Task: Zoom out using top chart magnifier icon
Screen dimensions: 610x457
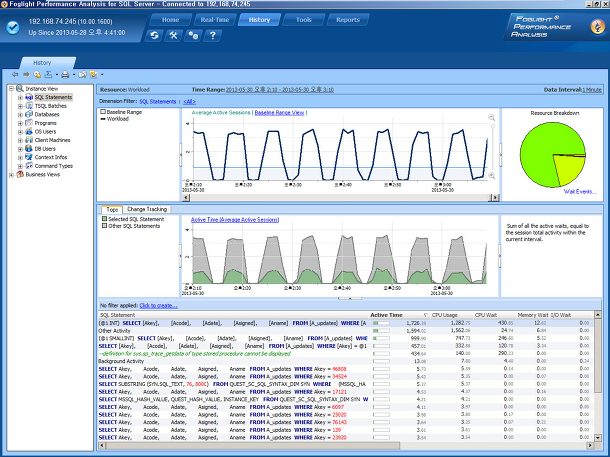Action: click(x=492, y=117)
